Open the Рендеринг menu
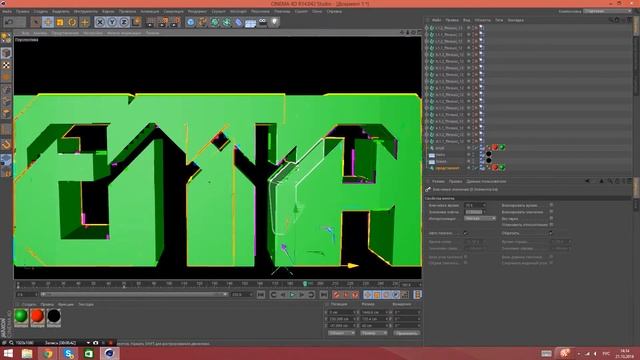The height and width of the screenshot is (360, 640). (197, 11)
